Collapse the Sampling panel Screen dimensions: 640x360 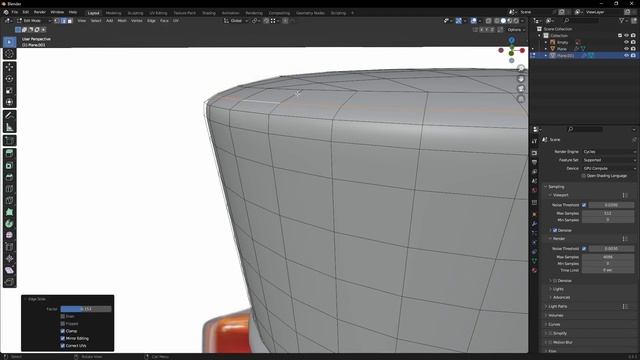click(x=556, y=187)
